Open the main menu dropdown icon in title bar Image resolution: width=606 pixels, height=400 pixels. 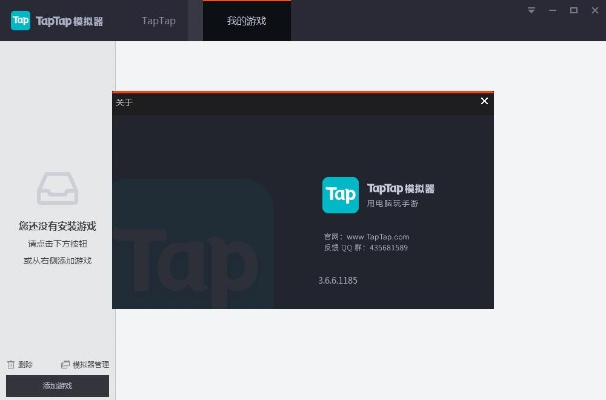[x=531, y=10]
